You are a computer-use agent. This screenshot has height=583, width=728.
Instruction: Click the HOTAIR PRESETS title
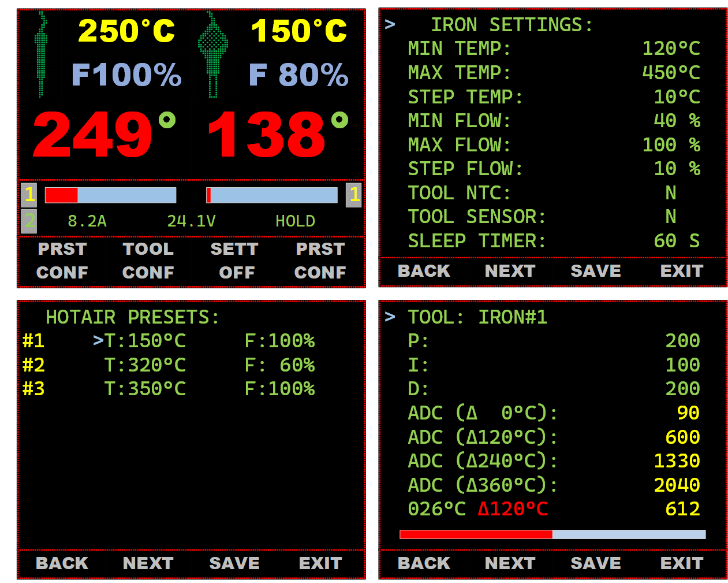(x=133, y=317)
